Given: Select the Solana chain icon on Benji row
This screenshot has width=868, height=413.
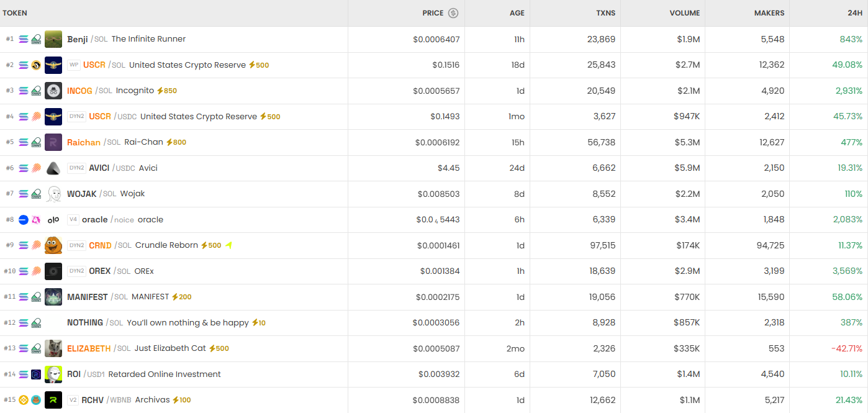Looking at the screenshot, I should coord(24,39).
